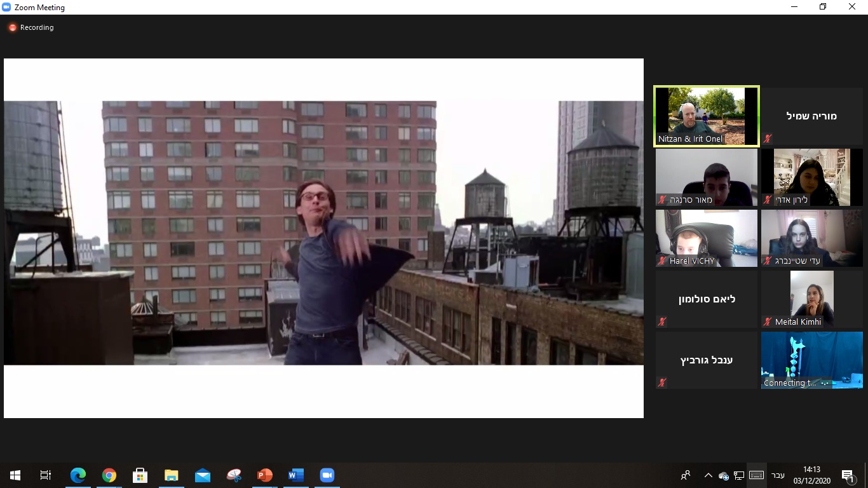The height and width of the screenshot is (488, 868).
Task: Switch input language from עבר indicator
Action: point(778,475)
